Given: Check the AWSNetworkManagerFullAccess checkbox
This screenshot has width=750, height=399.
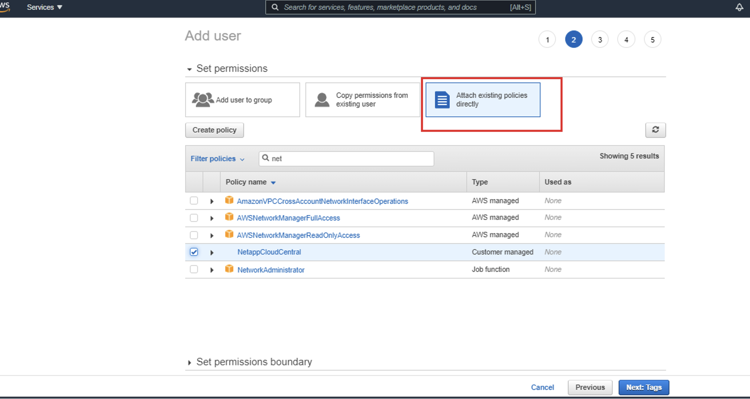Looking at the screenshot, I should pyautogui.click(x=194, y=218).
